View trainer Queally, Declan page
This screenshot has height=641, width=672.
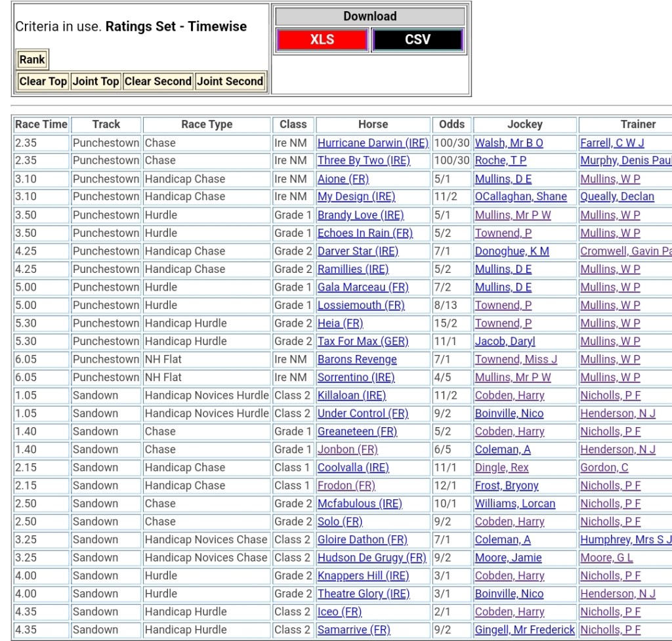click(x=617, y=197)
